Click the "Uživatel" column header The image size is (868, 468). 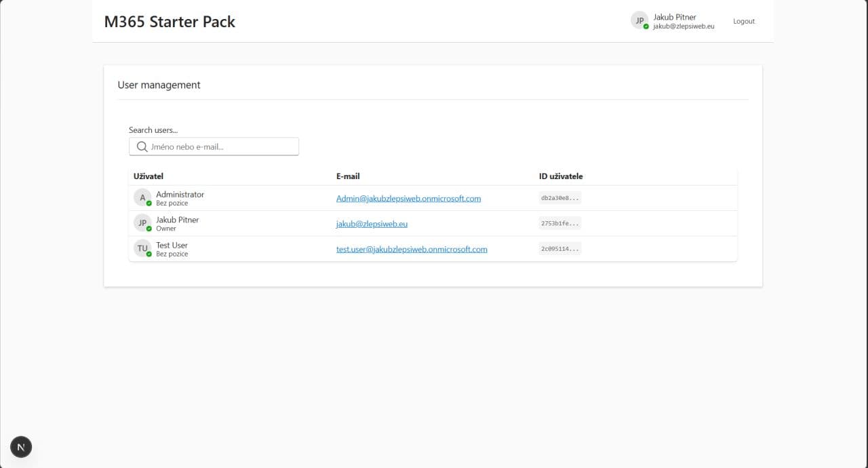coord(149,176)
